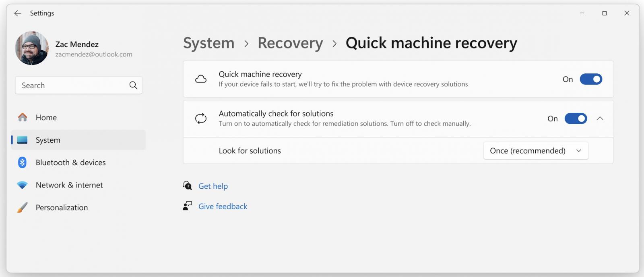Click the Get help headset icon
The height and width of the screenshot is (277, 644).
point(188,186)
